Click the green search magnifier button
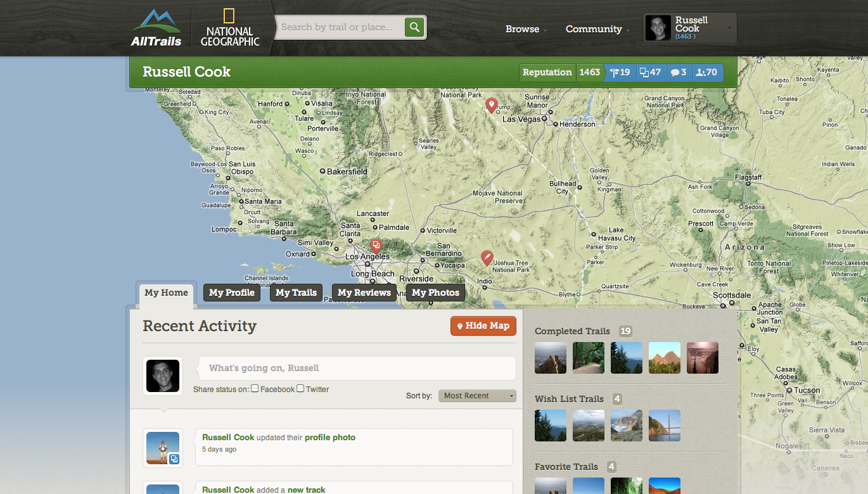Viewport: 868px width, 494px height. pos(414,27)
